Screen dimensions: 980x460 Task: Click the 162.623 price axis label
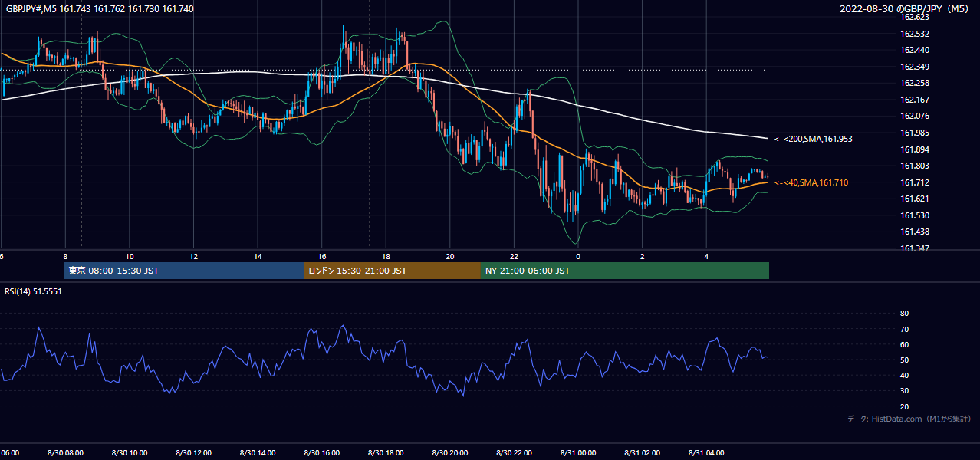(x=914, y=17)
